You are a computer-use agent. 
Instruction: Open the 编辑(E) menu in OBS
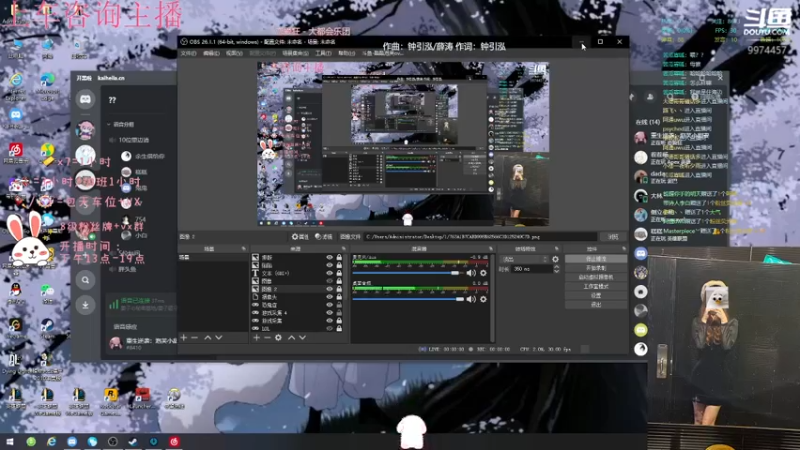click(211, 53)
